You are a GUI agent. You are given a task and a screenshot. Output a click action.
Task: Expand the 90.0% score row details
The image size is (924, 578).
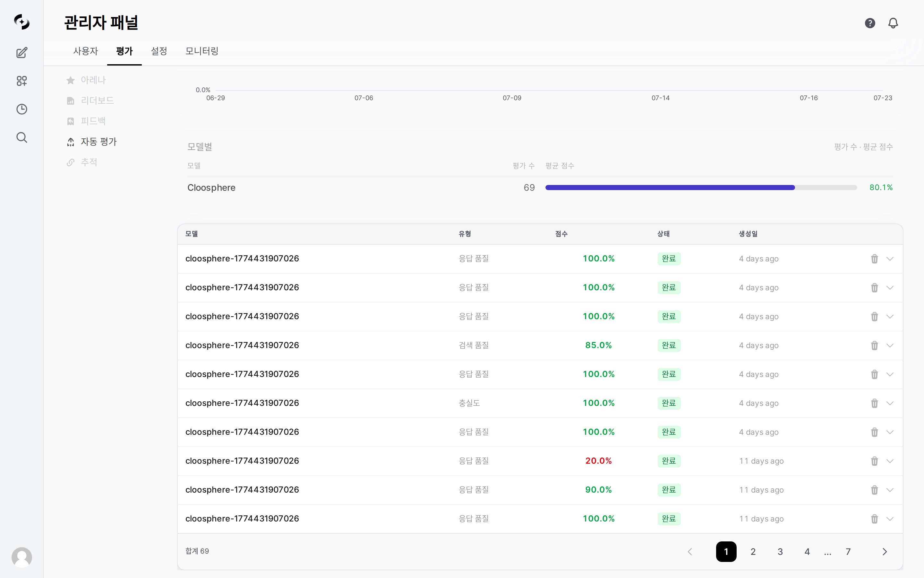[x=890, y=490]
